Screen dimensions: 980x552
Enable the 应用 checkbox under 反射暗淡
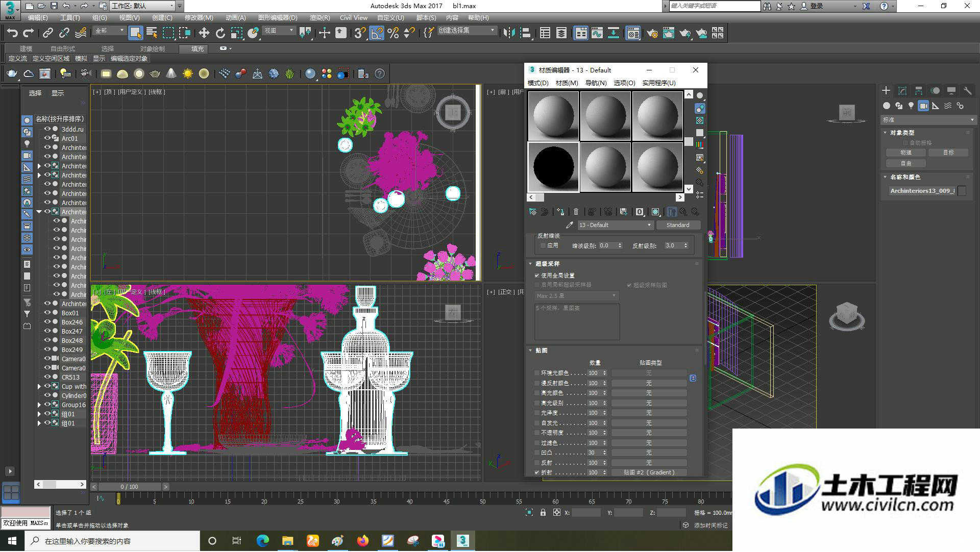pyautogui.click(x=543, y=246)
